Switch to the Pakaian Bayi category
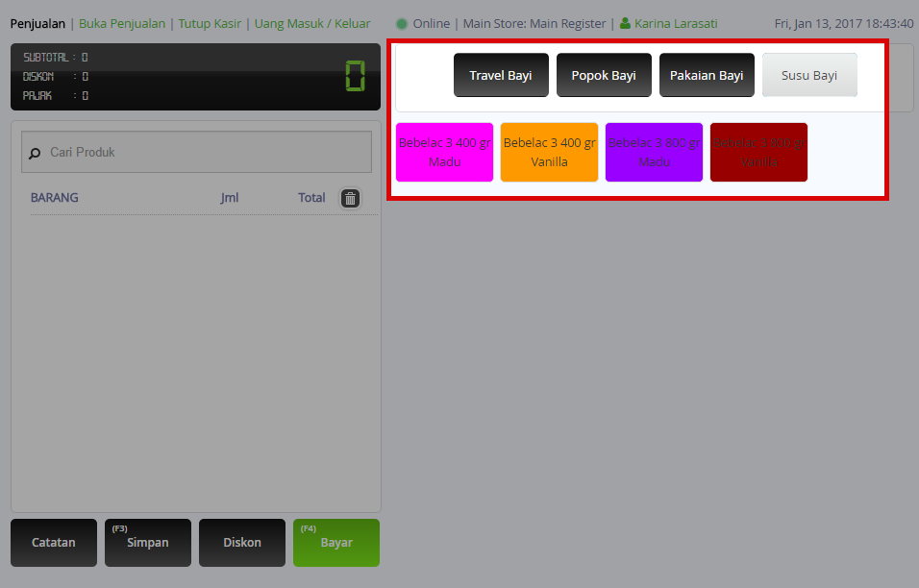919x588 pixels. pyautogui.click(x=707, y=75)
